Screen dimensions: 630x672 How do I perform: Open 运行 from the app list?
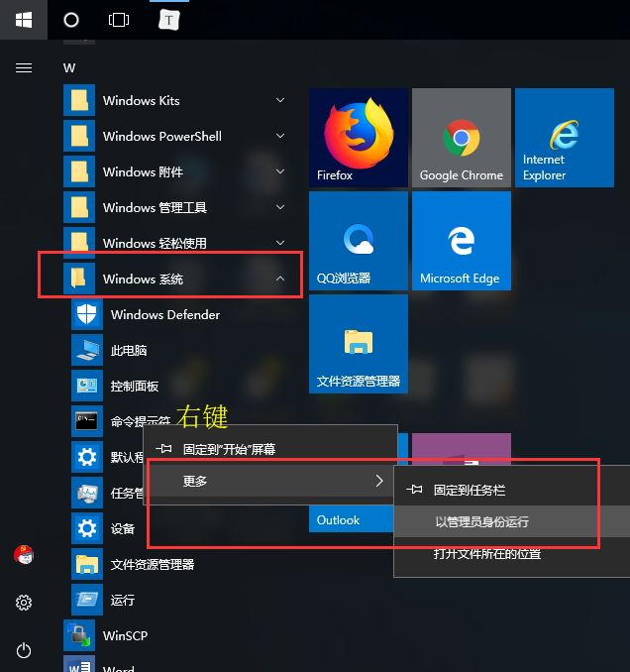click(123, 600)
